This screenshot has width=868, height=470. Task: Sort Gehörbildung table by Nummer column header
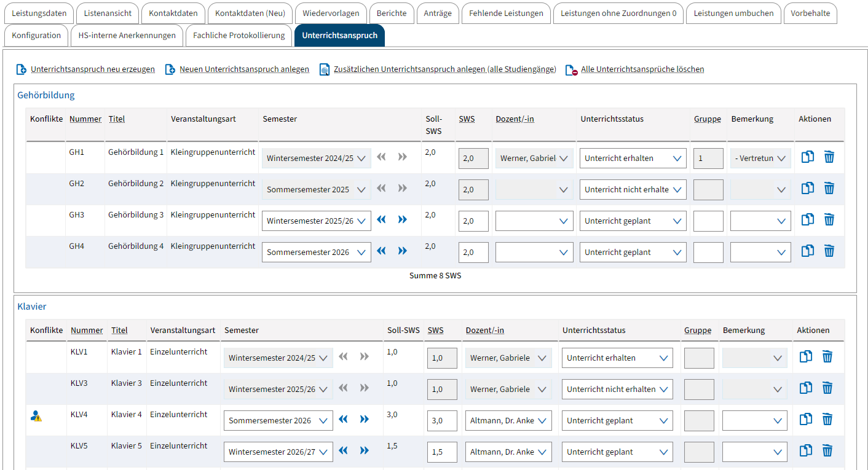pos(85,119)
